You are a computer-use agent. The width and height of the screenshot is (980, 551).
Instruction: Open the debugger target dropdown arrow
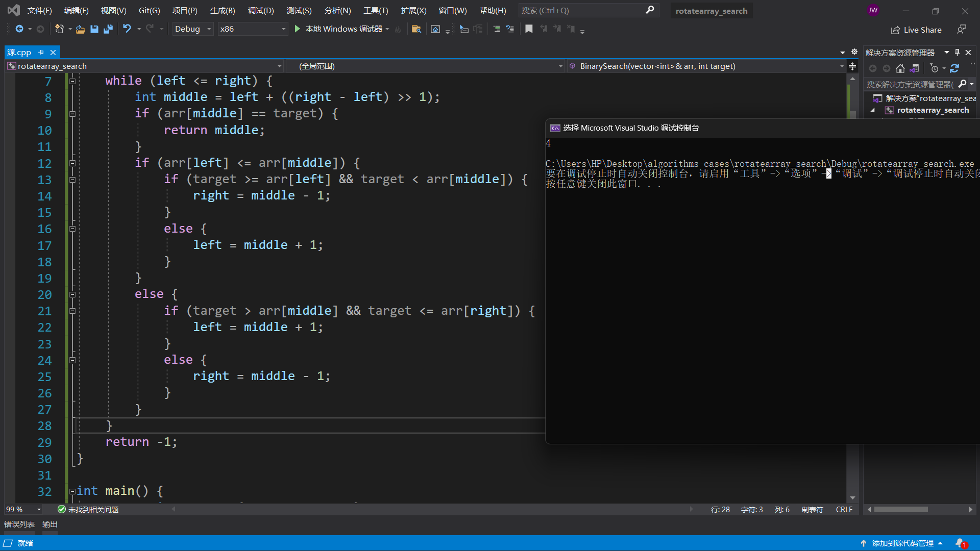pos(387,29)
